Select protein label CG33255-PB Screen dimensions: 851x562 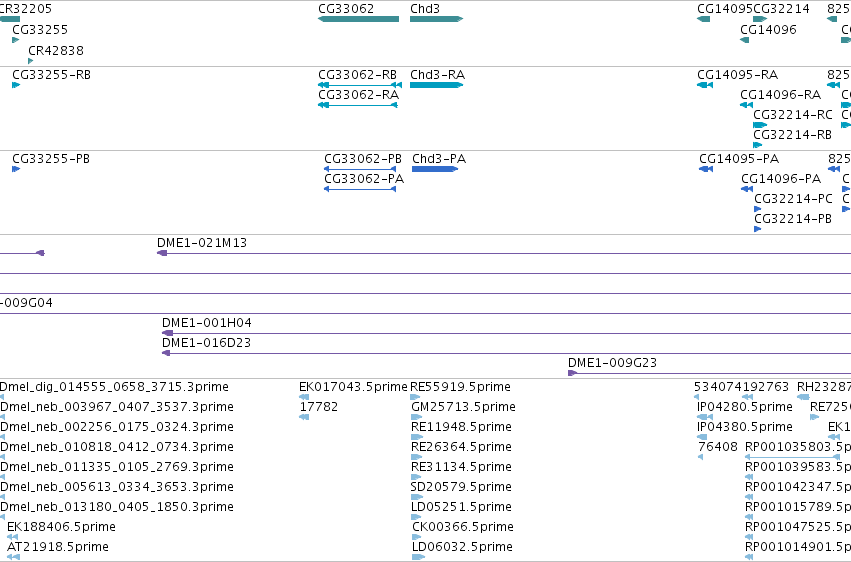click(x=51, y=158)
